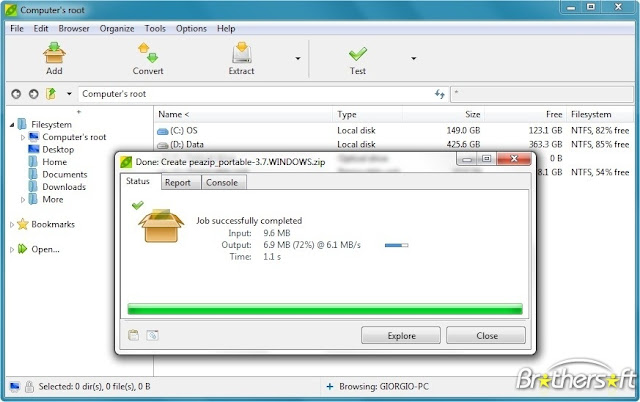Go forward with the forward navigation icon
This screenshot has height=402, width=640.
(33, 94)
